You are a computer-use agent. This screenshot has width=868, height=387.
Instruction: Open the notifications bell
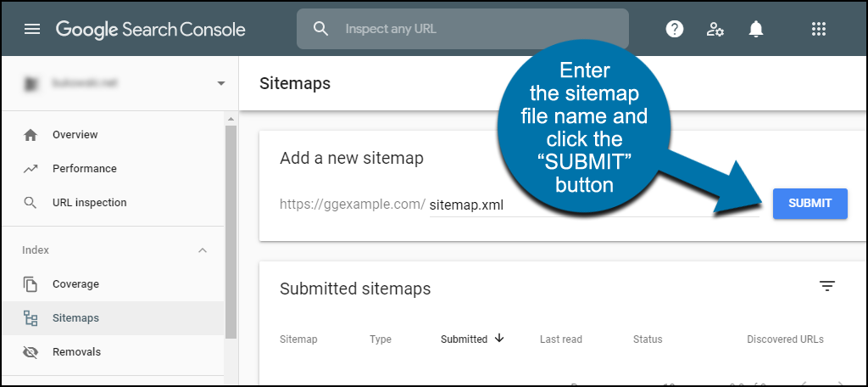pyautogui.click(x=755, y=29)
